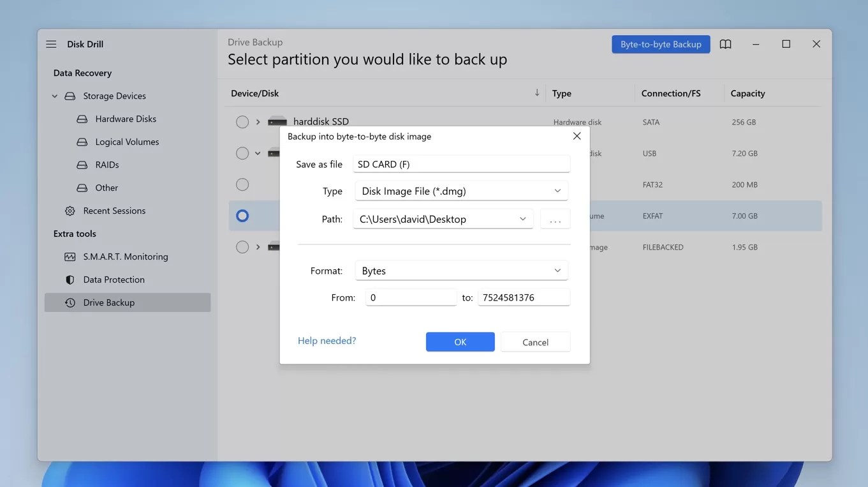Select Hardware Disks in the sidebar
This screenshot has height=487, width=868.
(x=123, y=118)
